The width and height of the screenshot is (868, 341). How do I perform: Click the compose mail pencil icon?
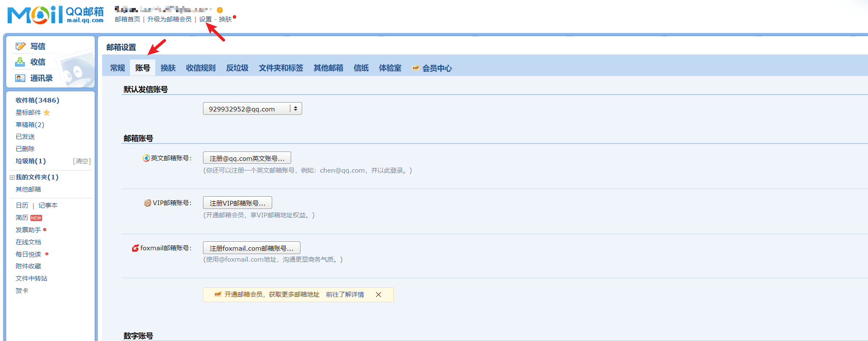(x=20, y=46)
